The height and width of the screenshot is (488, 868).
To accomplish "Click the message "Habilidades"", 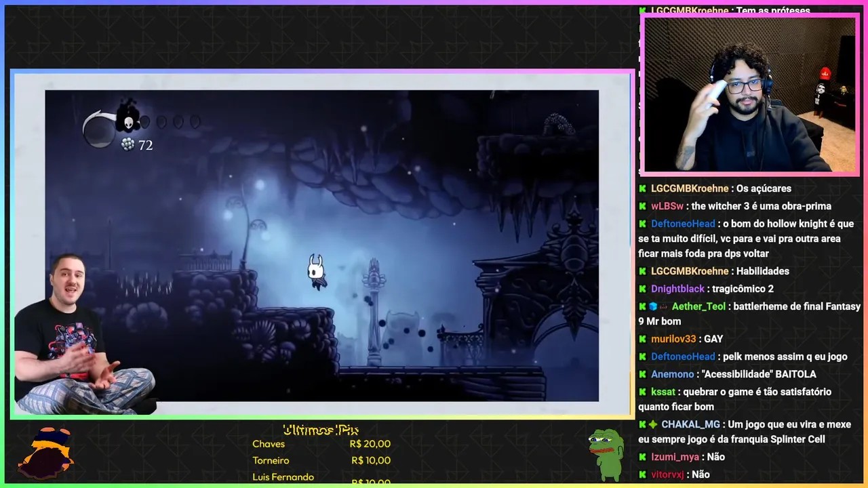I will [x=763, y=271].
